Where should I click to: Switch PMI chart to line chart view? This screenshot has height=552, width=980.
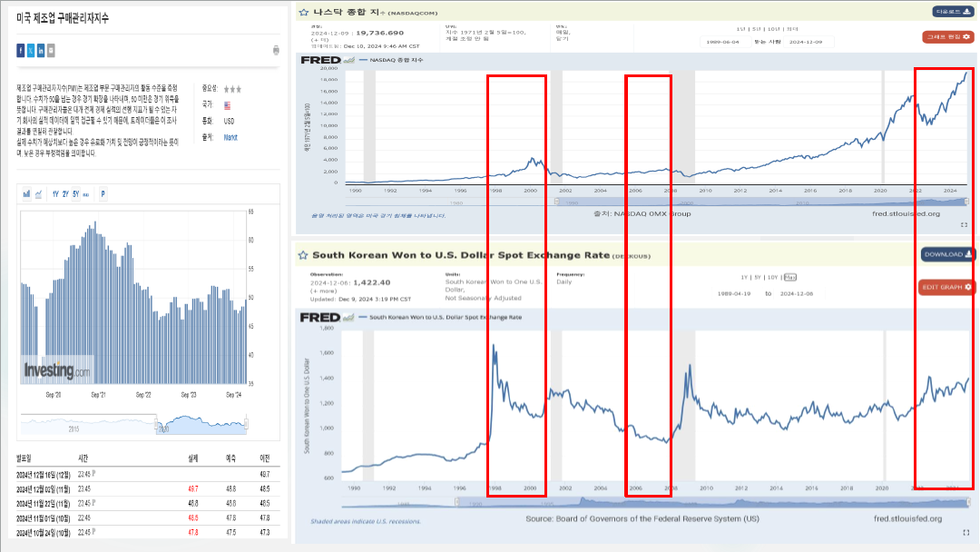click(x=38, y=194)
